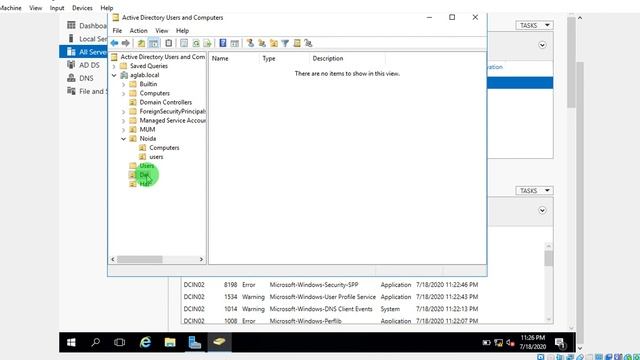Screen dimensions: 640x360
Task: Select the Computers item under Noida
Action: (164, 148)
